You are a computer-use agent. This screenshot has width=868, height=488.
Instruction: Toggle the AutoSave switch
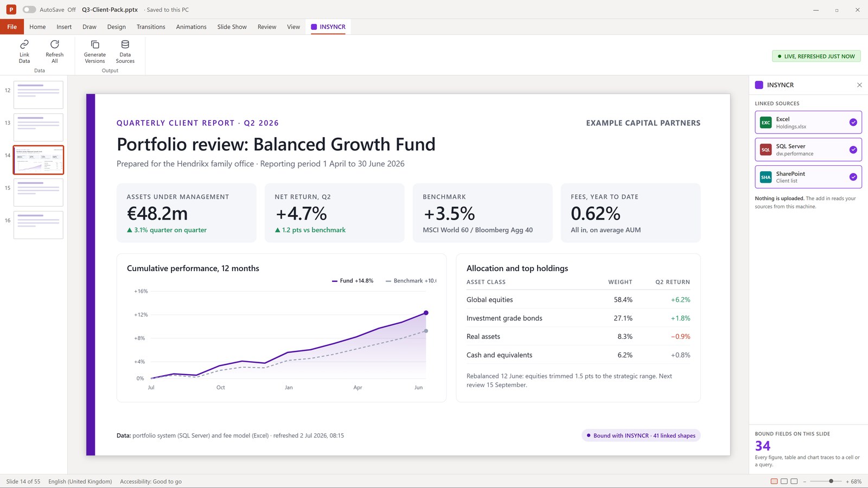(x=29, y=10)
